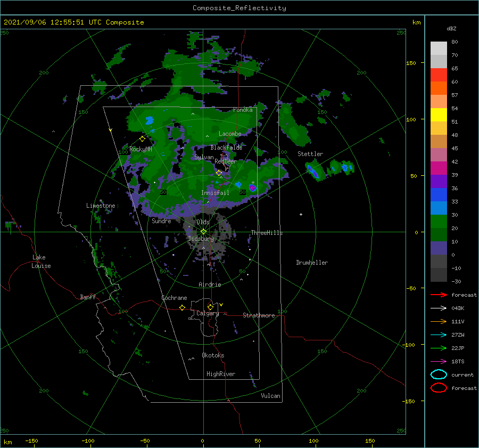Click the blue-purple storm cell southeast of Stettler

coord(313,172)
